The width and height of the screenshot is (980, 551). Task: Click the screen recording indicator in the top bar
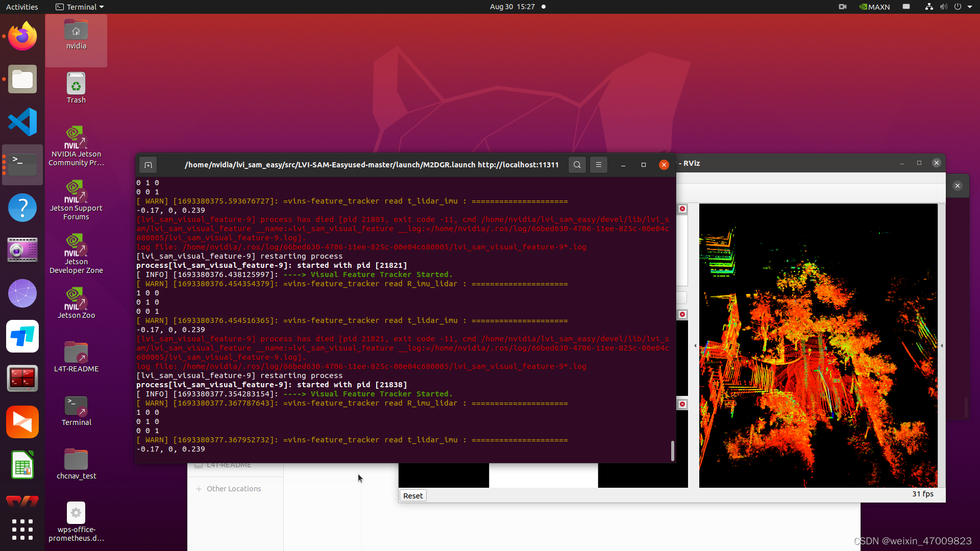point(842,7)
